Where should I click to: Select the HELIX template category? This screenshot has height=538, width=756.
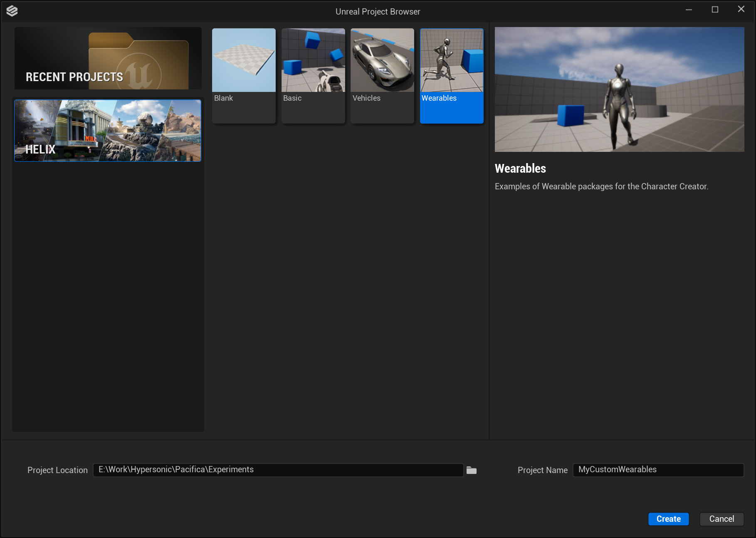click(x=108, y=130)
